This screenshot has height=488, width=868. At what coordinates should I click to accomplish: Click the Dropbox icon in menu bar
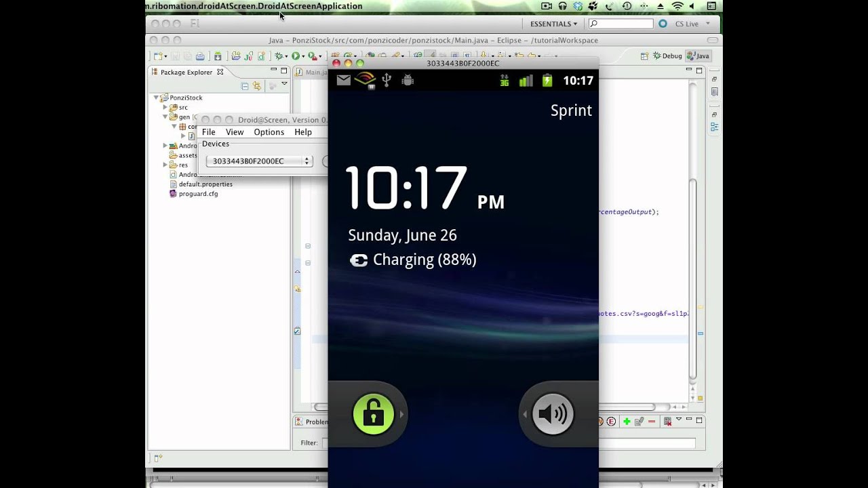[578, 6]
